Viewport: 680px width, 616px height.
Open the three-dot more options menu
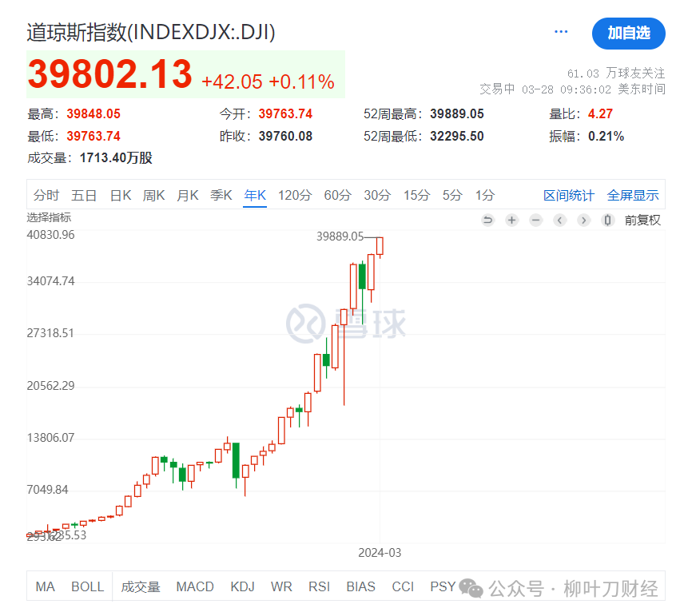pyautogui.click(x=561, y=32)
